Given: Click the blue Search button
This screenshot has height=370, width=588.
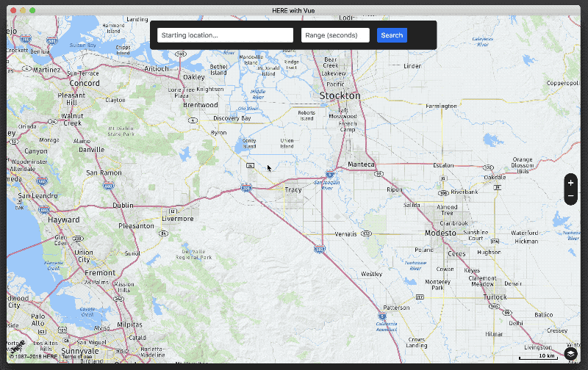Looking at the screenshot, I should click(392, 35).
